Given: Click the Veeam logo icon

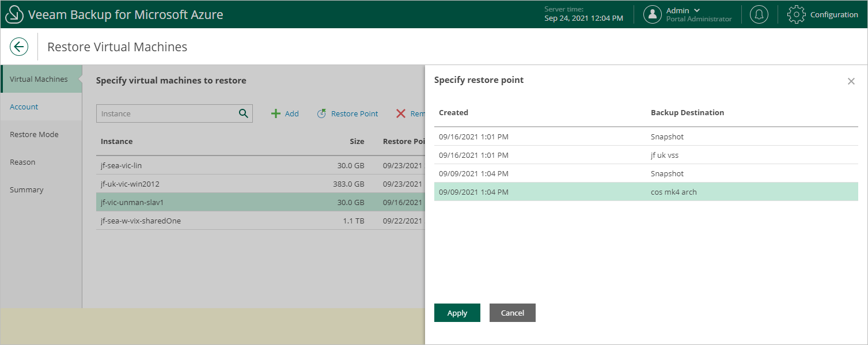Looking at the screenshot, I should pos(14,14).
